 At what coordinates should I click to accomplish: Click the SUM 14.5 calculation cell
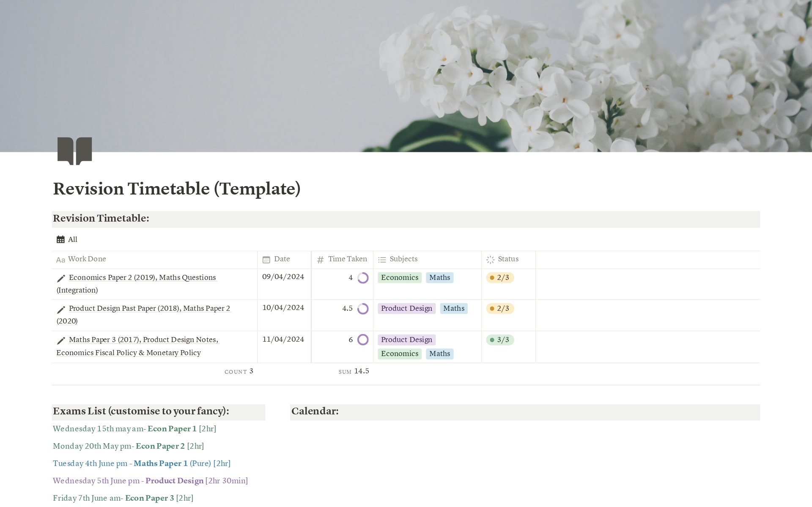pyautogui.click(x=354, y=371)
